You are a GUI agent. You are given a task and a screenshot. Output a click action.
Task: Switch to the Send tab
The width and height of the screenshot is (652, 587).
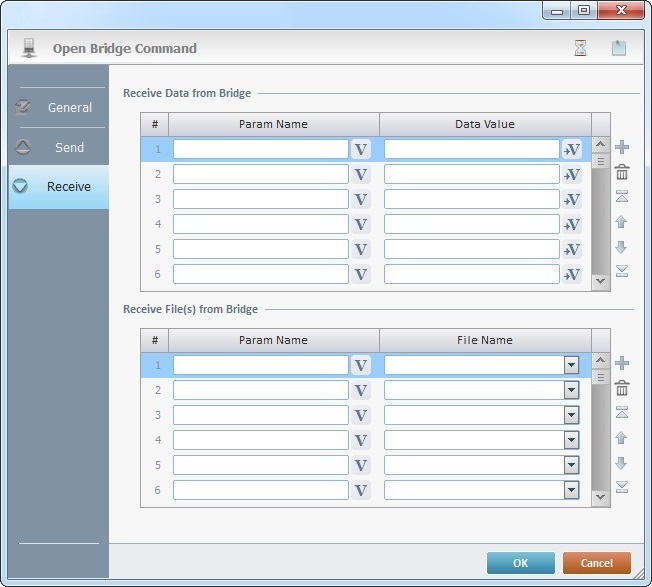(58, 147)
